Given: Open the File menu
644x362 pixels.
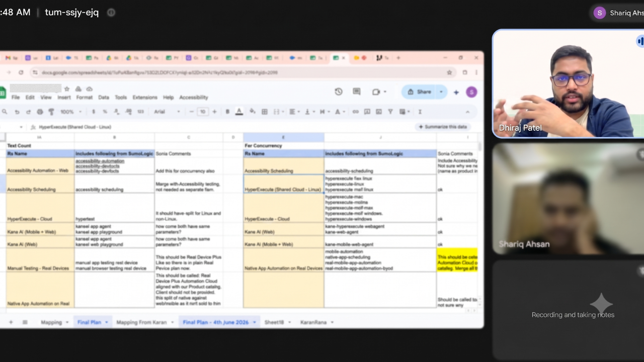Looking at the screenshot, I should click(16, 98).
